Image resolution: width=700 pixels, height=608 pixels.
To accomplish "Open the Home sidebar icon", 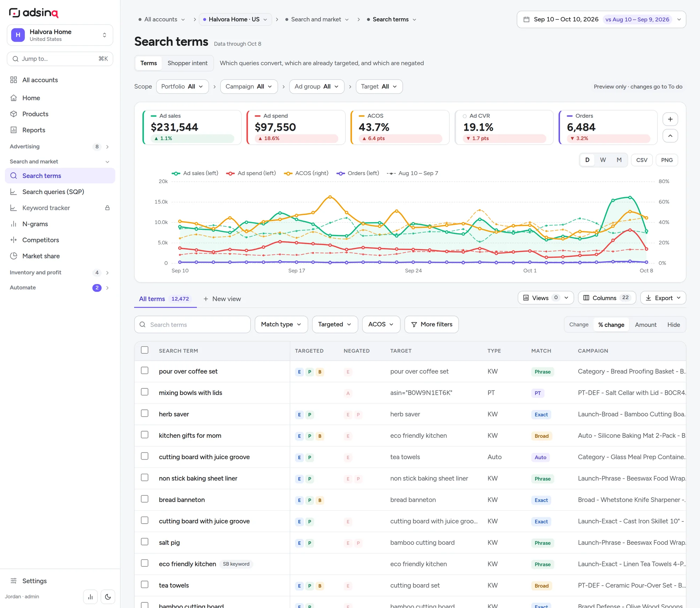I will point(14,98).
